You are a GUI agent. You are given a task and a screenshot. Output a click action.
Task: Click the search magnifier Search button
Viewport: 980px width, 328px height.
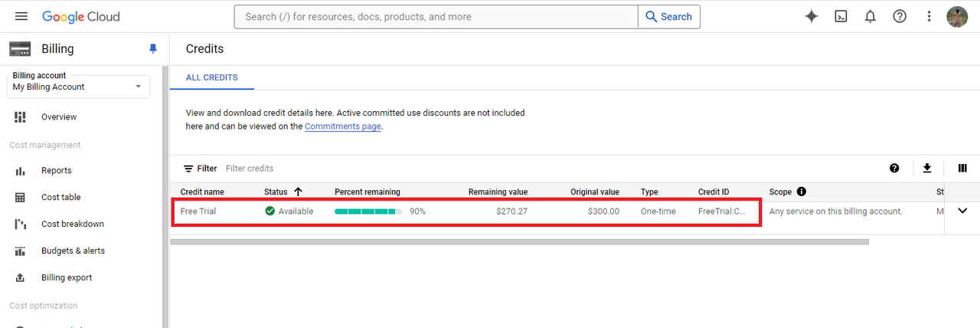coord(669,17)
